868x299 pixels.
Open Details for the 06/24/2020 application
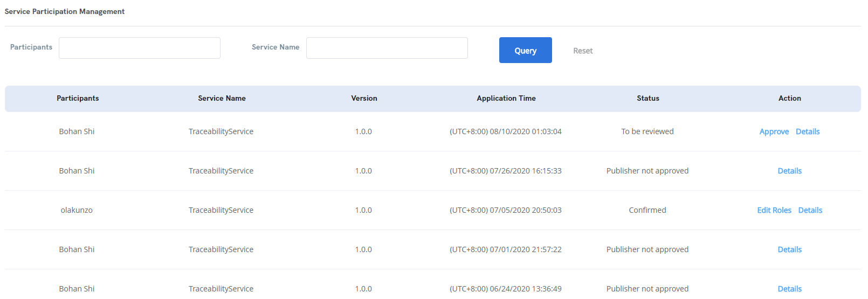[790, 289]
